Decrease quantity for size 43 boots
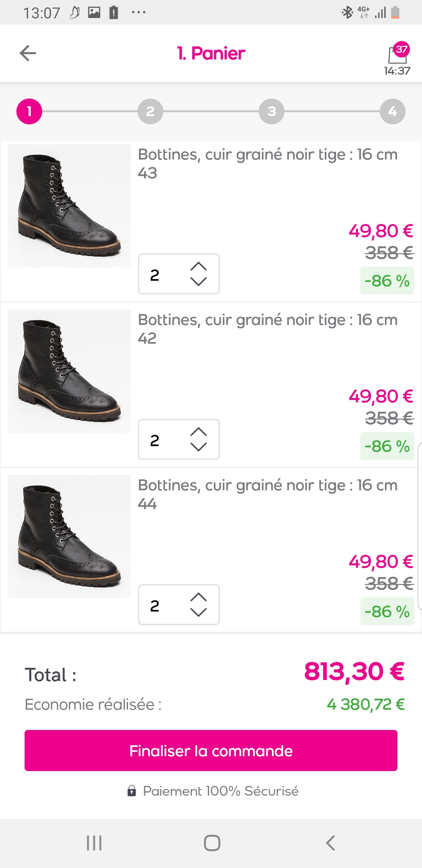Screen dimensions: 422x868 pyautogui.click(x=198, y=282)
